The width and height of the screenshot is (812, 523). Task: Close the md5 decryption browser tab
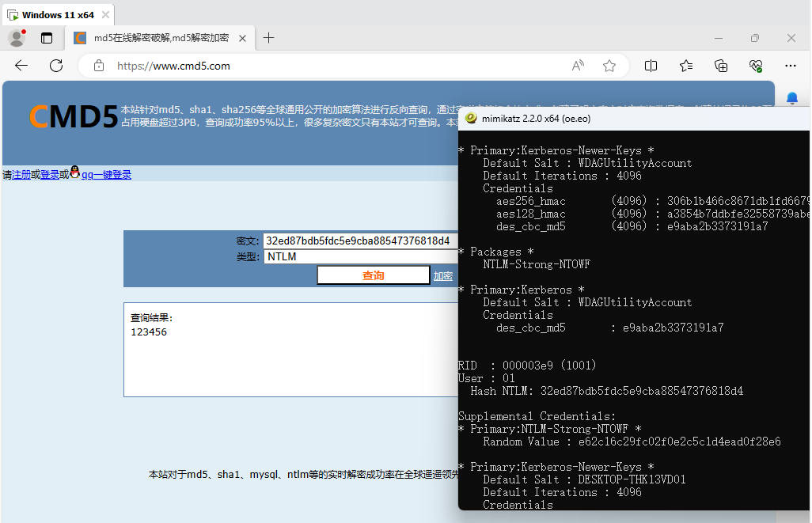click(x=242, y=38)
